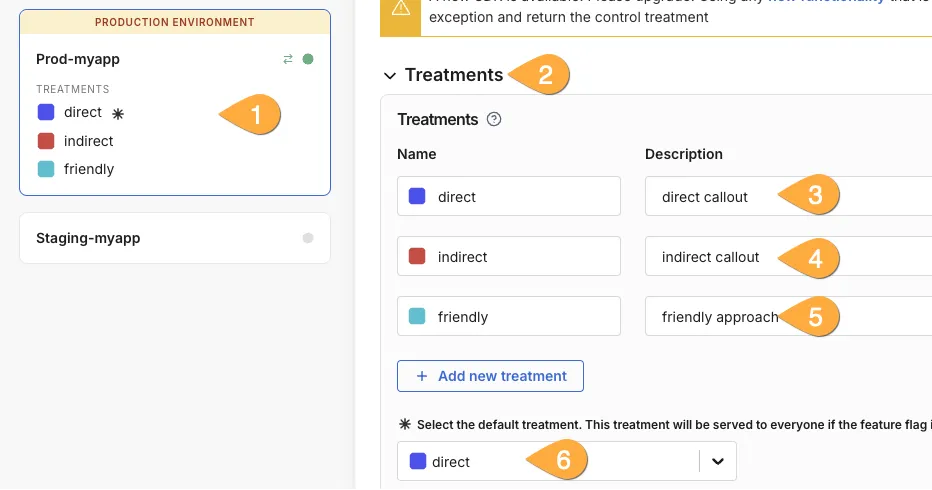Image resolution: width=932 pixels, height=490 pixels.
Task: Click the plus icon for adding treatment
Action: tap(420, 376)
